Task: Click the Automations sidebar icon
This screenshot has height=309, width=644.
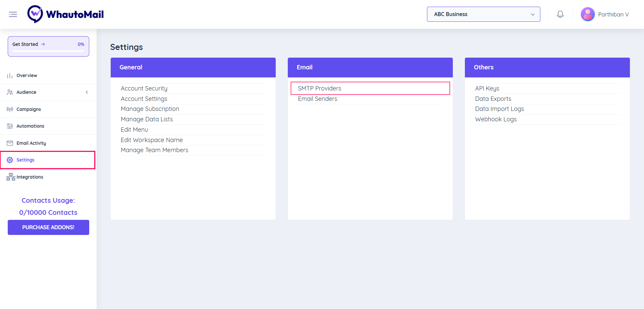Action: click(x=9, y=126)
